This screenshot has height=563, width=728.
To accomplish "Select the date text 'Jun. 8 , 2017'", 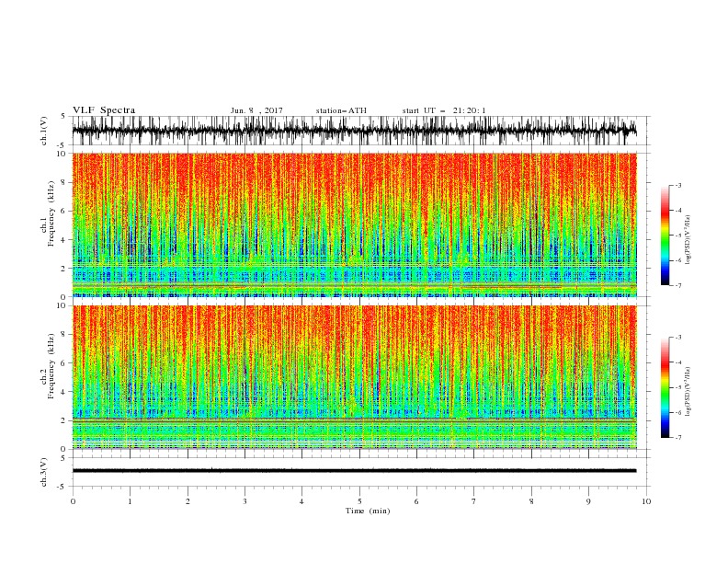I will click(256, 110).
